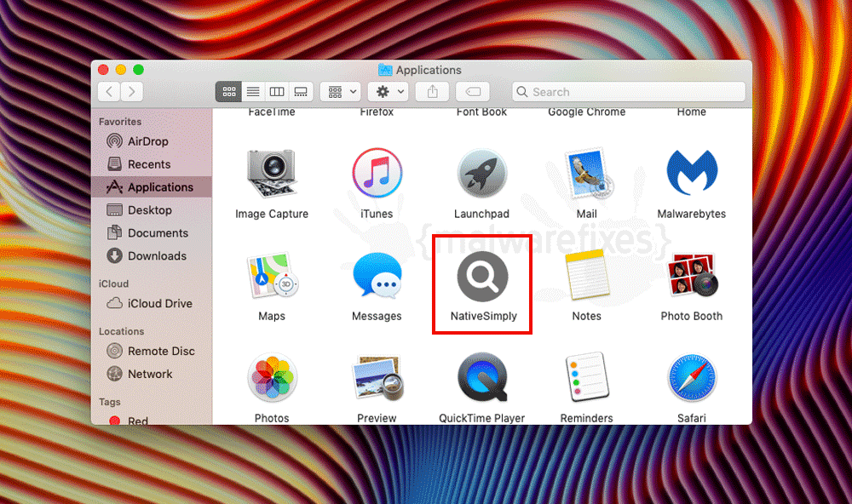Click the Photos app icon
Viewport: 852px width, 504px height.
point(272,377)
